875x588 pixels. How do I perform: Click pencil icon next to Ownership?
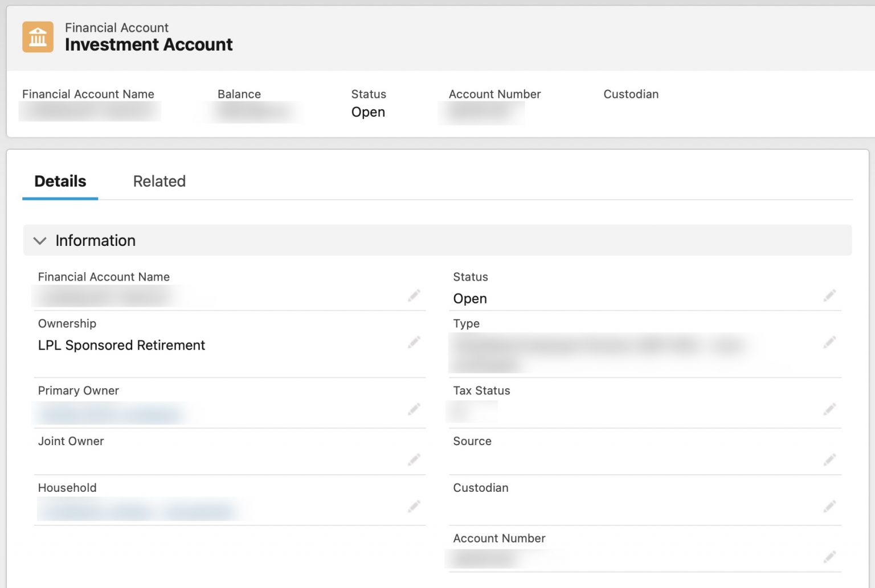[414, 342]
